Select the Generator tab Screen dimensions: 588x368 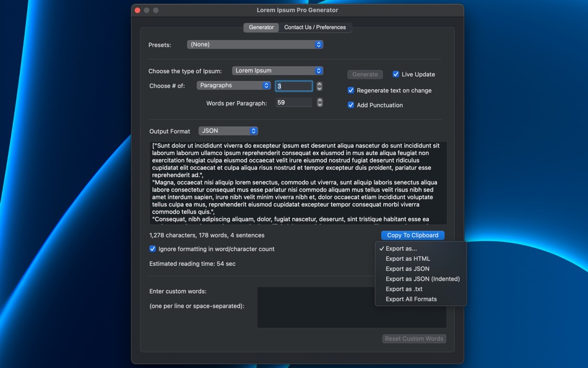tap(261, 27)
